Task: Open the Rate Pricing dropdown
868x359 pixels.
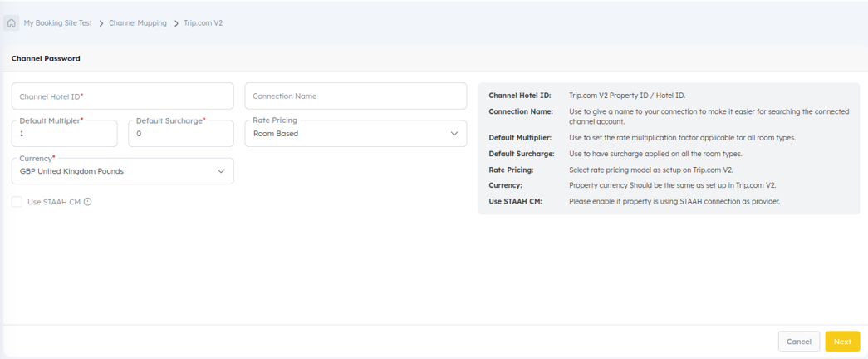Action: tap(356, 134)
